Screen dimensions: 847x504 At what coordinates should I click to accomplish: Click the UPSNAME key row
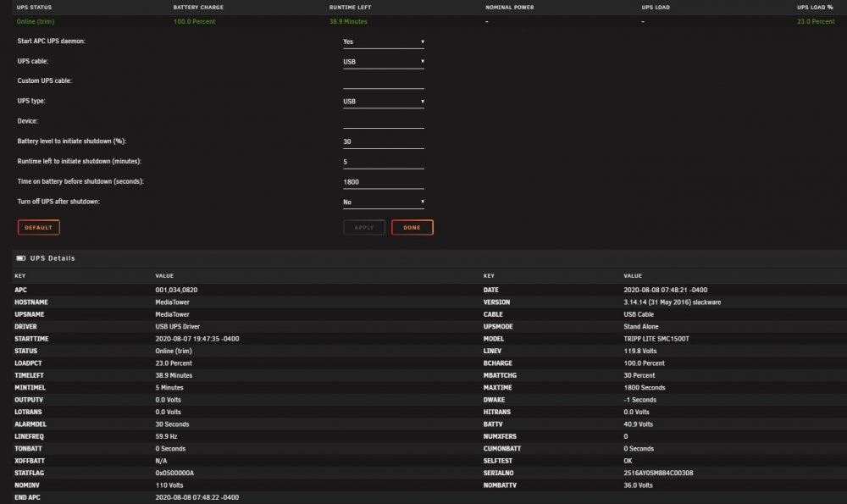(x=29, y=314)
